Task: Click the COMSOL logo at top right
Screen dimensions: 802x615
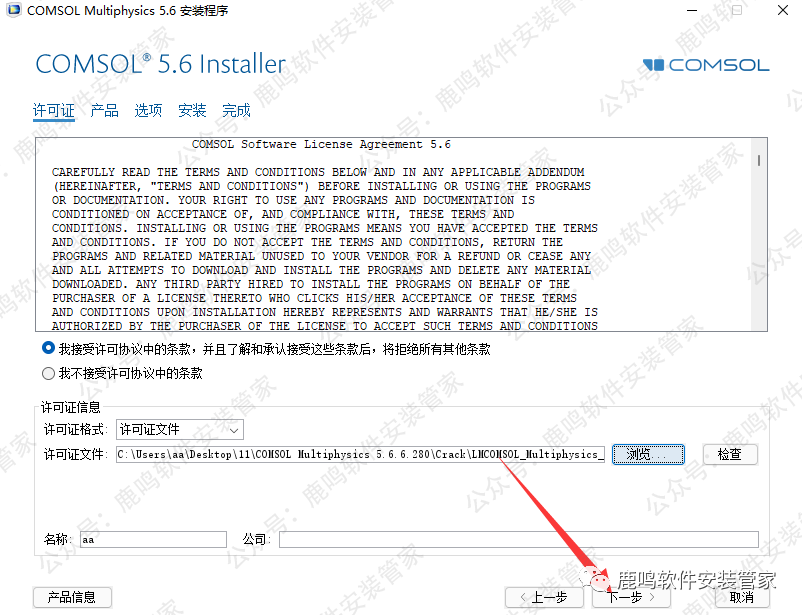Action: (x=706, y=65)
